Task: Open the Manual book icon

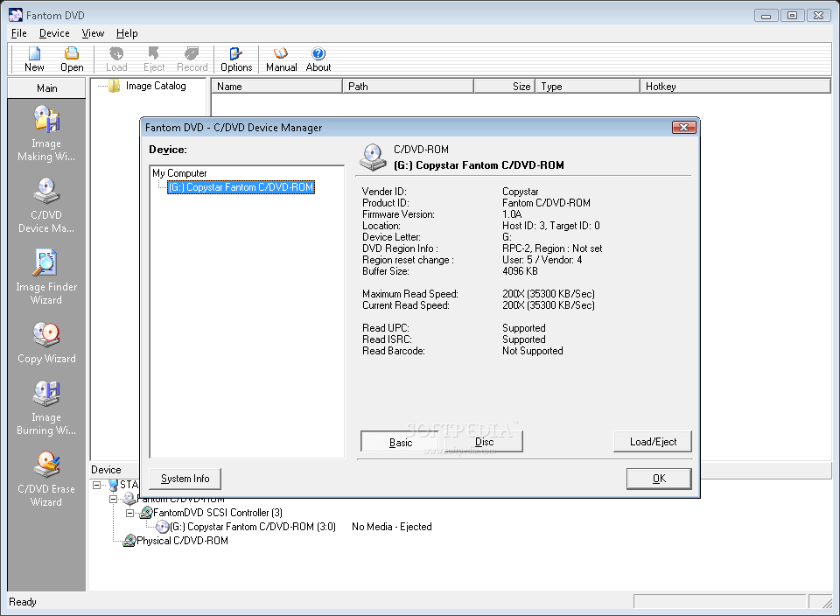Action: point(281,53)
